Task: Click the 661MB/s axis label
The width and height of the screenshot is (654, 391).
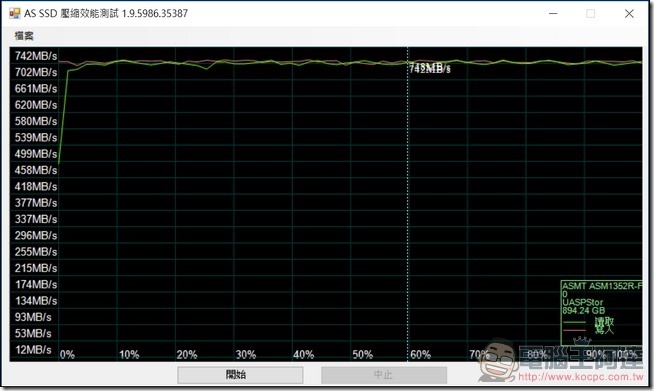Action: pyautogui.click(x=36, y=88)
